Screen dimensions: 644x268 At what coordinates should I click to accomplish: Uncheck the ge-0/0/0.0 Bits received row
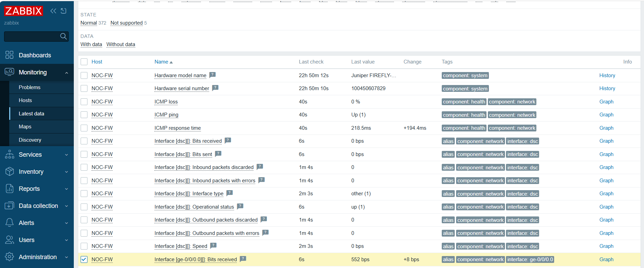point(84,259)
